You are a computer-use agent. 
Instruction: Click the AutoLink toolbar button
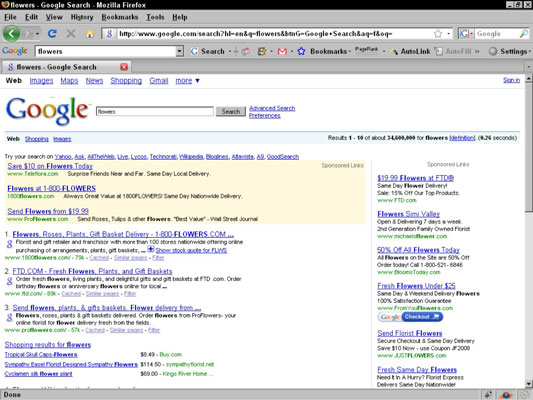410,51
